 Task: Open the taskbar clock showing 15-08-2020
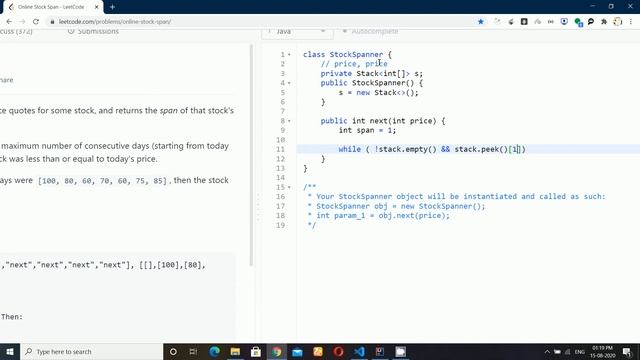click(602, 352)
